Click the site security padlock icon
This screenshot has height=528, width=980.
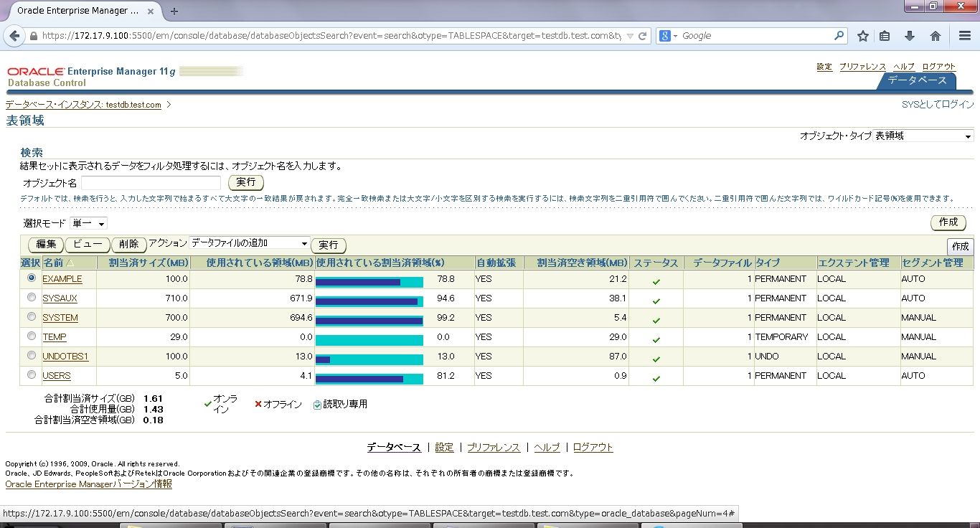34,36
